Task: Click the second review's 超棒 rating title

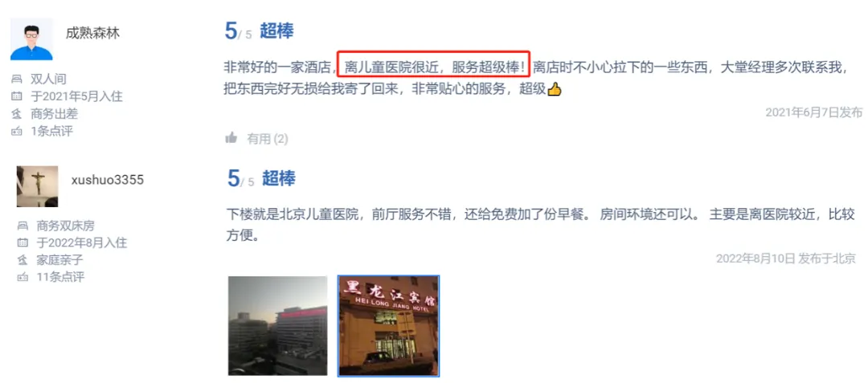Action: click(x=278, y=178)
